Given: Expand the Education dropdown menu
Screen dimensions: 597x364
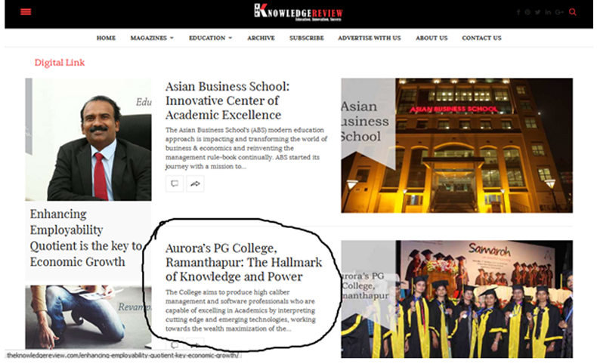Looking at the screenshot, I should click(211, 38).
